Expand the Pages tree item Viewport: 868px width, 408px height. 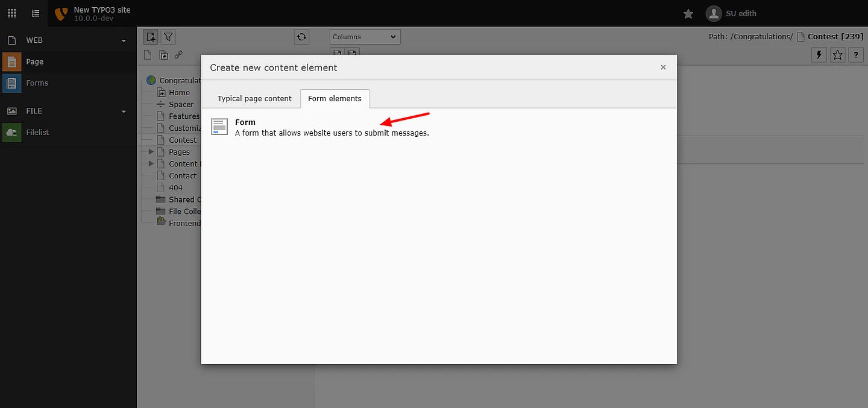point(150,152)
